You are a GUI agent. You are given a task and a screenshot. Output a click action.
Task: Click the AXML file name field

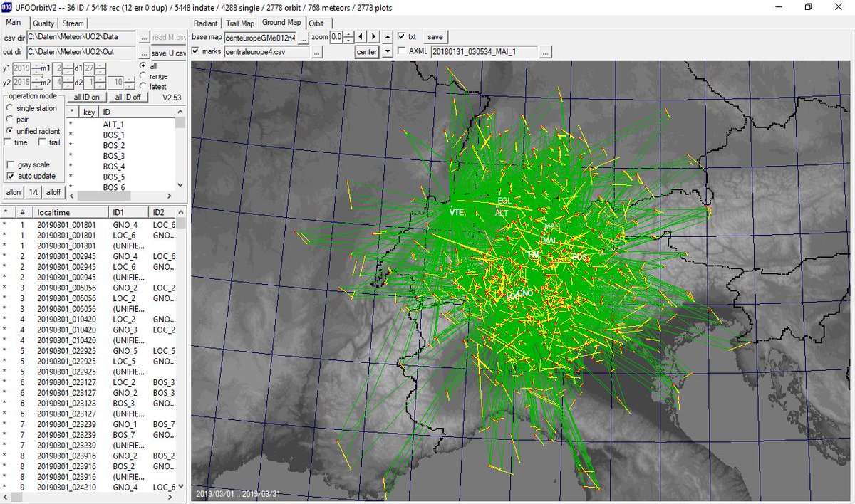coord(484,51)
